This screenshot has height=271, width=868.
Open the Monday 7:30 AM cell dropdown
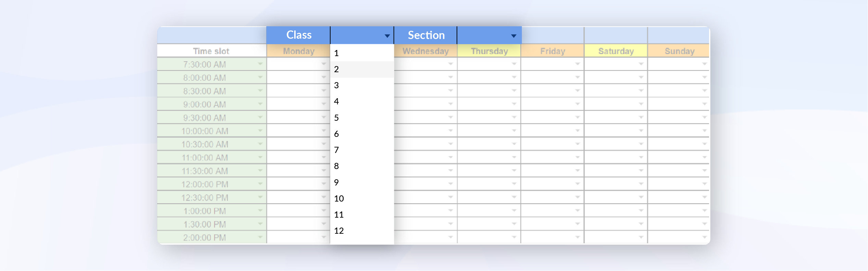click(324, 64)
